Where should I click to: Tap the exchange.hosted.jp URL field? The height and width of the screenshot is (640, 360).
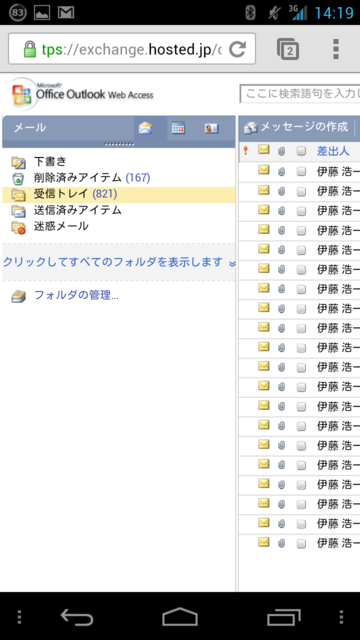coord(132,49)
